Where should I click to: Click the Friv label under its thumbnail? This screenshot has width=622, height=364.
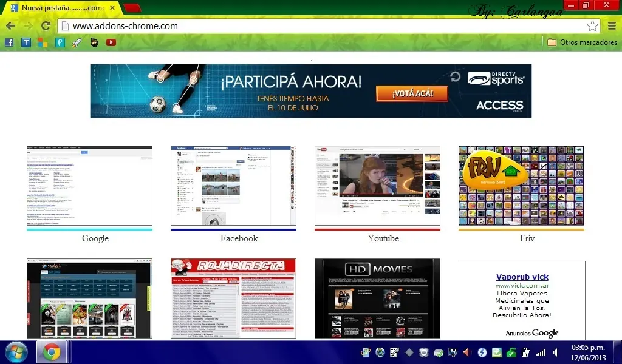click(x=527, y=238)
